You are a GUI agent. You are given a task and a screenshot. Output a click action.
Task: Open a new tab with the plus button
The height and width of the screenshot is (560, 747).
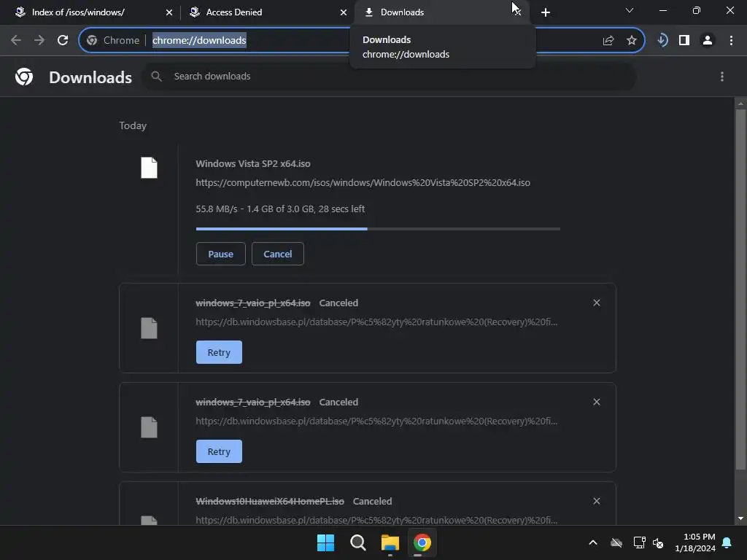pyautogui.click(x=546, y=12)
